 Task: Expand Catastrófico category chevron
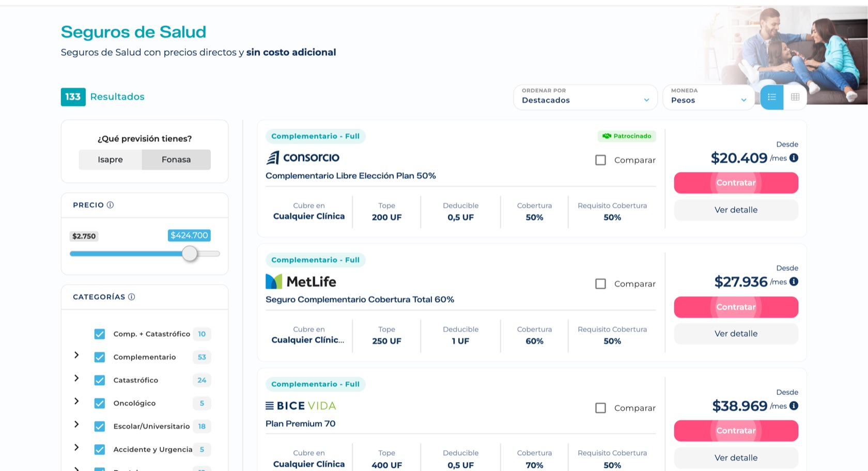tap(76, 378)
